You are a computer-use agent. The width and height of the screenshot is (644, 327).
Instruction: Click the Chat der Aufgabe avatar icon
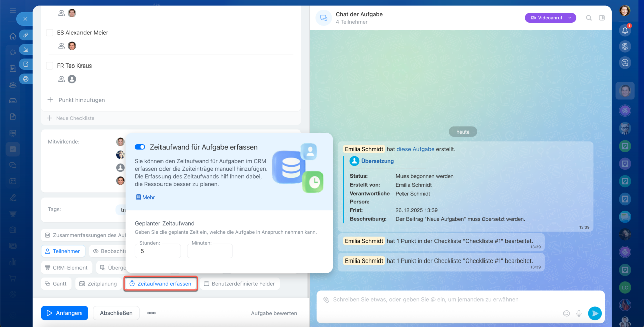[324, 18]
